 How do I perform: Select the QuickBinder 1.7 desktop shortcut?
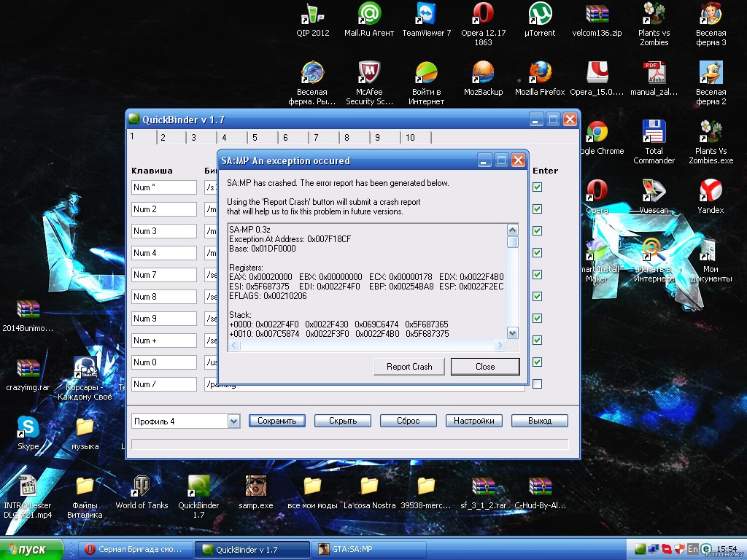[x=198, y=496]
